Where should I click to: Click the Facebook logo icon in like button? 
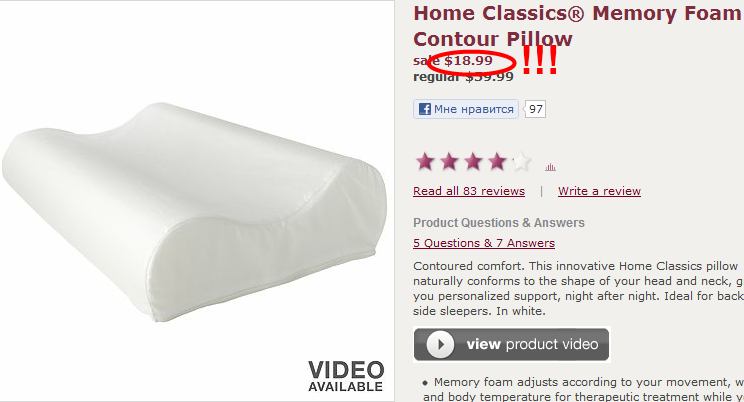[x=425, y=109]
